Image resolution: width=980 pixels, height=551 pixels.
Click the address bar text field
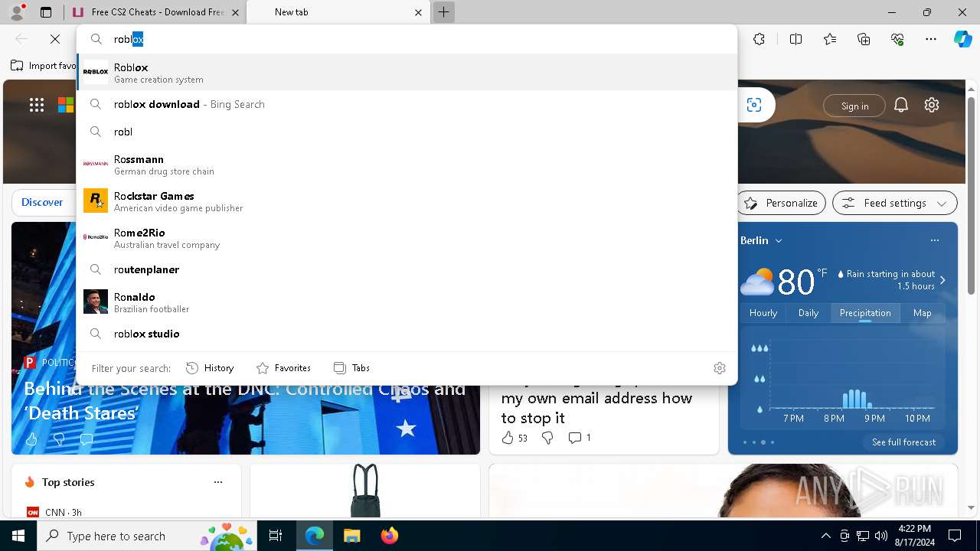420,39
